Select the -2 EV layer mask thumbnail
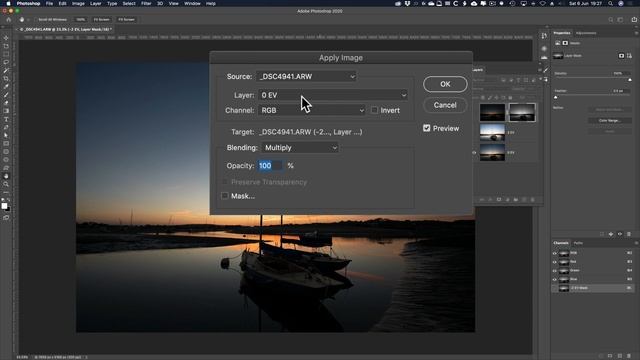 [522, 113]
